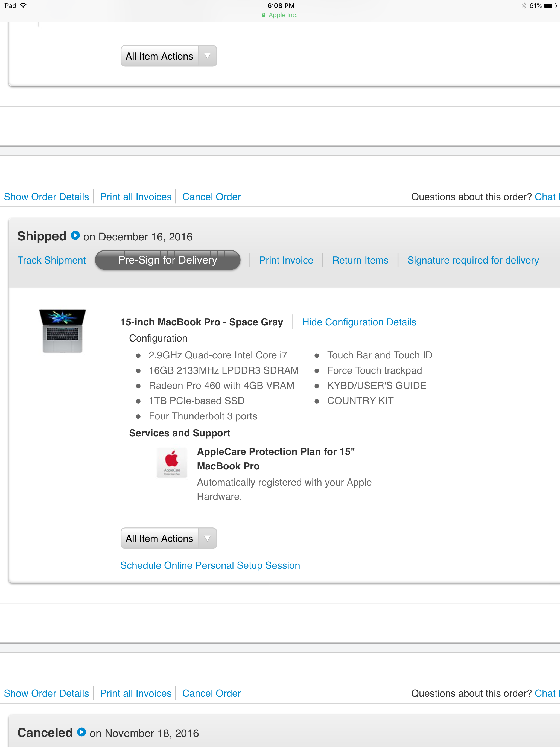The image size is (560, 747).
Task: Click Print Invoice link
Action: coord(286,260)
